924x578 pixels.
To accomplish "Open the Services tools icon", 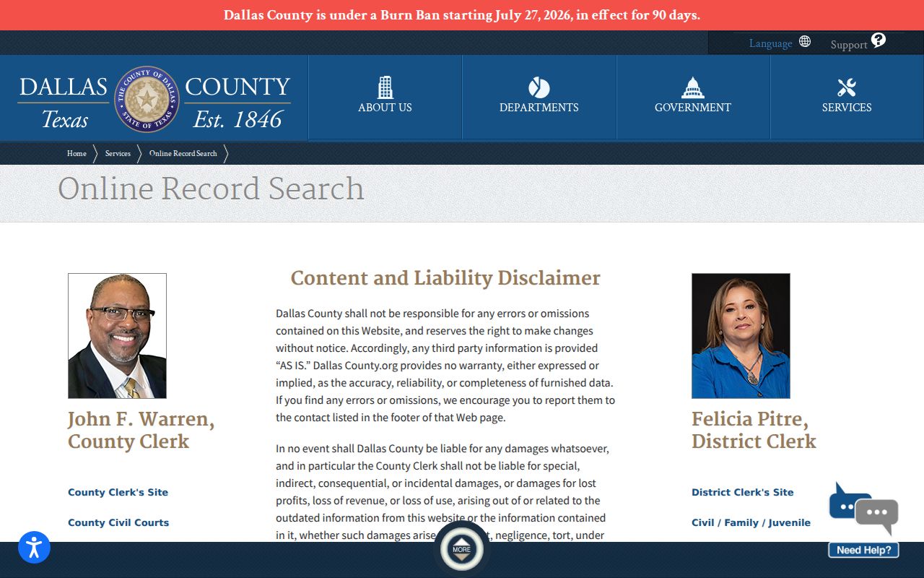I will pos(847,88).
